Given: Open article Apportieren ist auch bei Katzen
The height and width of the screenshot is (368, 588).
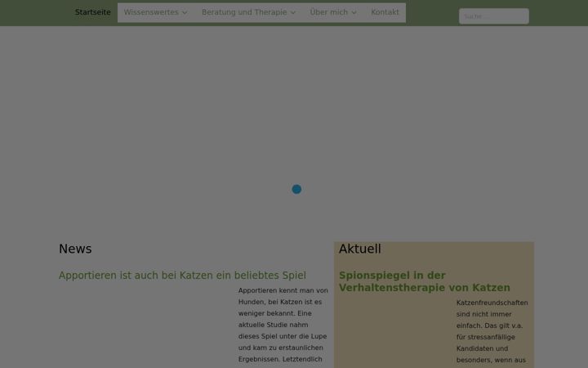Looking at the screenshot, I should [182, 276].
